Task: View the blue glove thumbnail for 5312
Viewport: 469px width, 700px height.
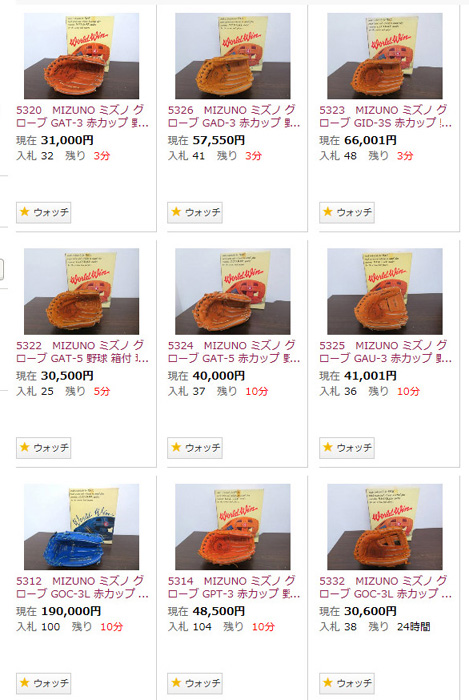Action: (82, 527)
